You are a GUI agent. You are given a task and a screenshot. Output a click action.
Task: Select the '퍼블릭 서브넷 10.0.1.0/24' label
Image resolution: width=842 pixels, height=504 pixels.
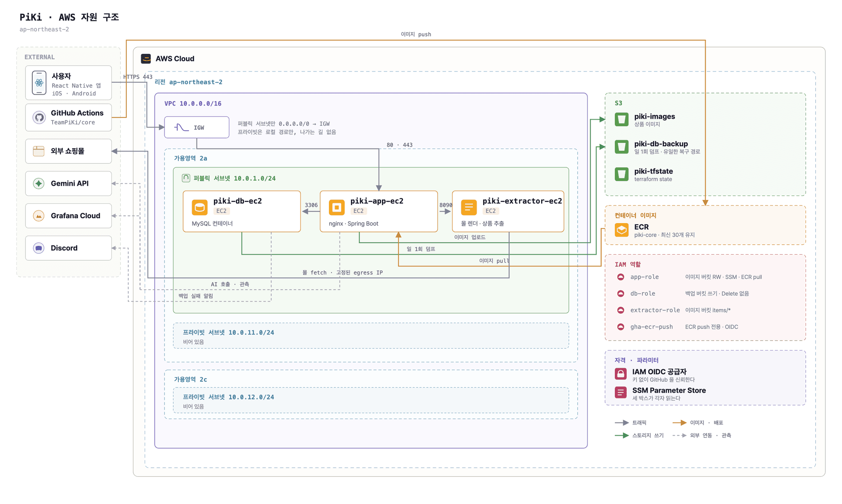point(235,178)
